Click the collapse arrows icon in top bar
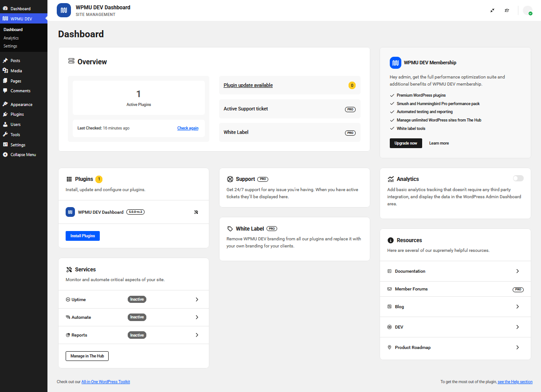 click(x=492, y=10)
